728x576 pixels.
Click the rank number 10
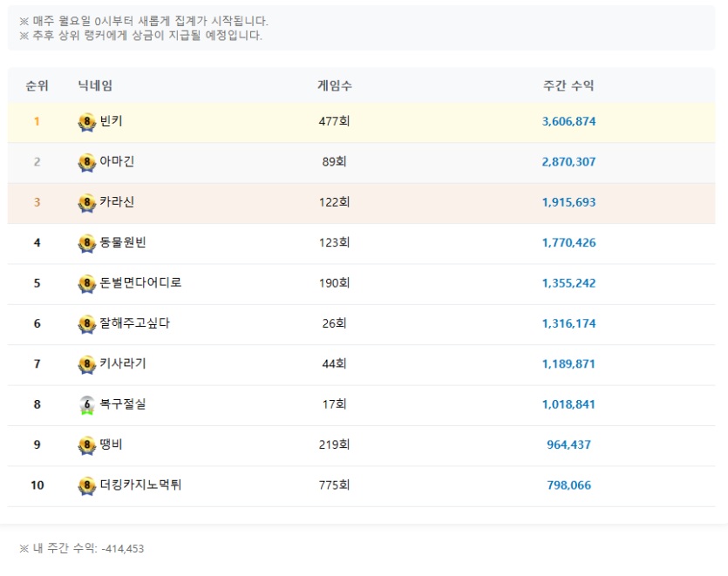click(x=37, y=485)
